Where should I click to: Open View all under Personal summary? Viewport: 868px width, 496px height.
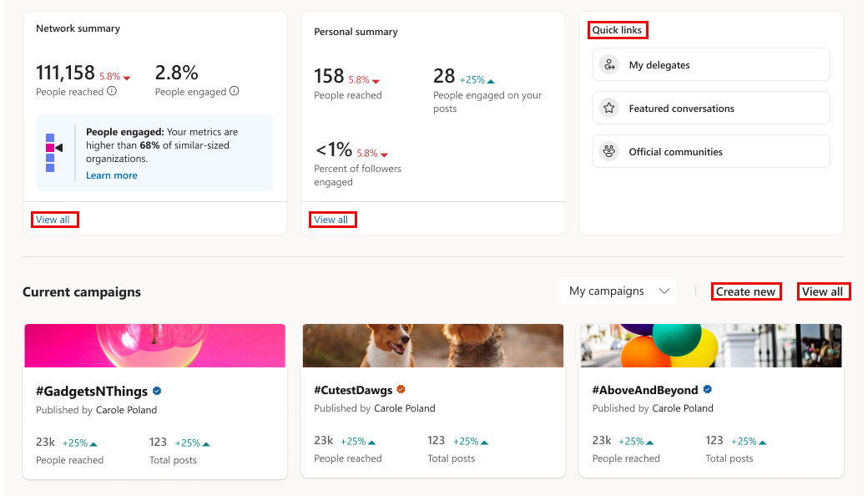331,220
